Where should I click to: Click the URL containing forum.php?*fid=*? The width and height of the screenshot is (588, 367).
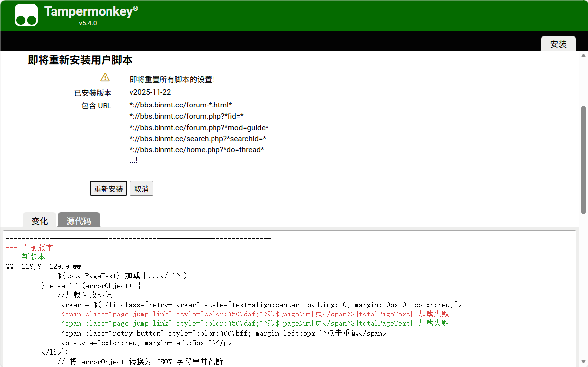(186, 116)
